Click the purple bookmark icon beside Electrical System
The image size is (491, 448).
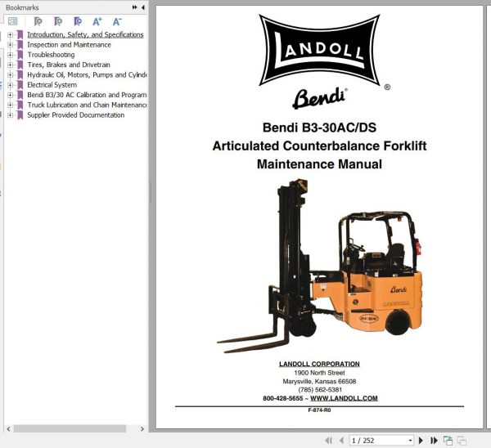click(x=20, y=85)
